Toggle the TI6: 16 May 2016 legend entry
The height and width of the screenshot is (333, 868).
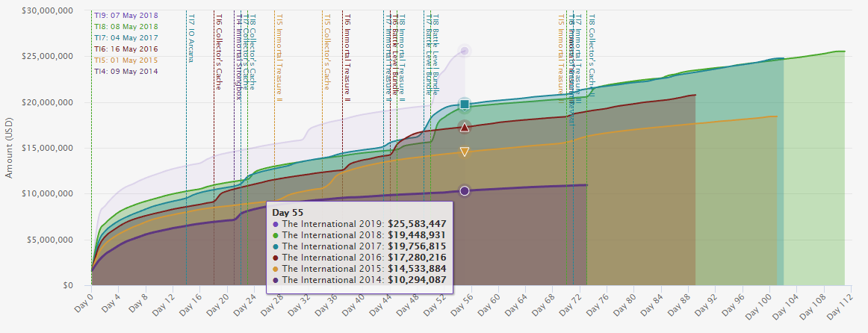(x=125, y=49)
